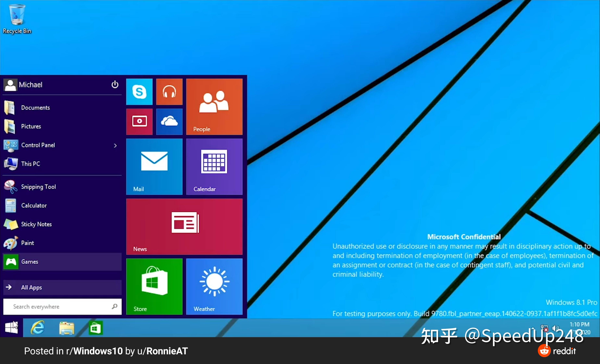Open the Skype tile

139,92
